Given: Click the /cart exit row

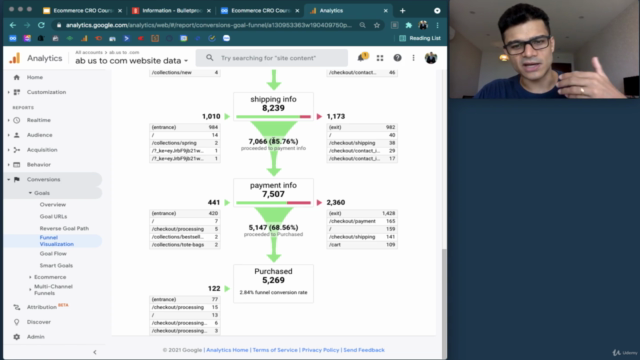Looking at the screenshot, I should click(x=362, y=245).
